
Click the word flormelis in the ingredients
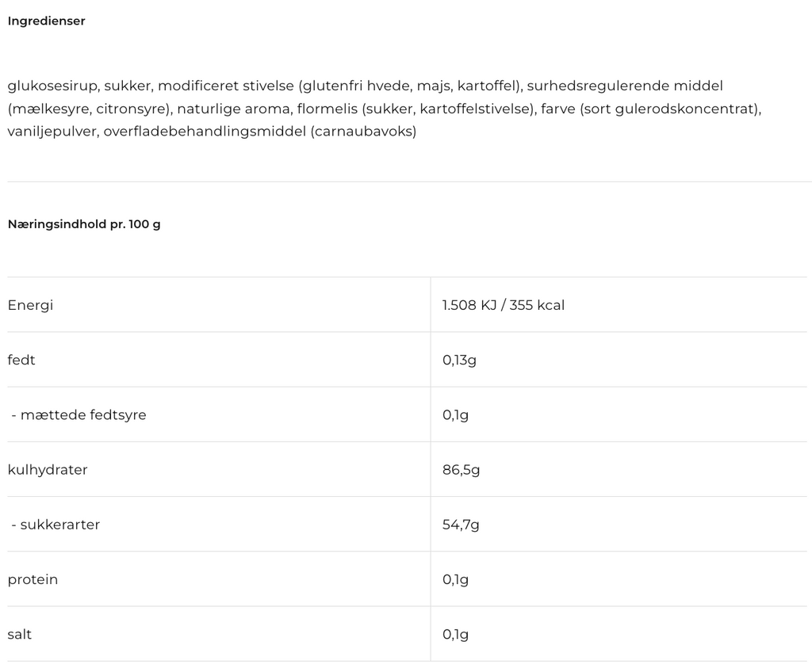pos(326,109)
